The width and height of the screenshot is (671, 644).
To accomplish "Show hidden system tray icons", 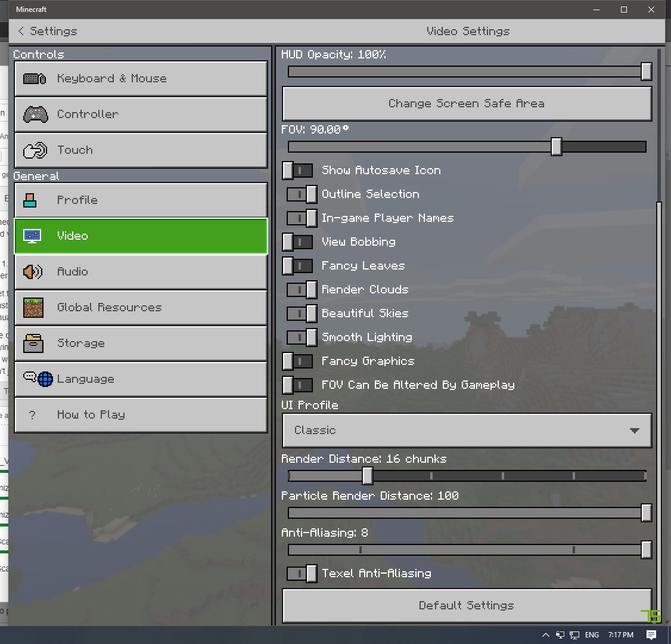I will tap(546, 634).
